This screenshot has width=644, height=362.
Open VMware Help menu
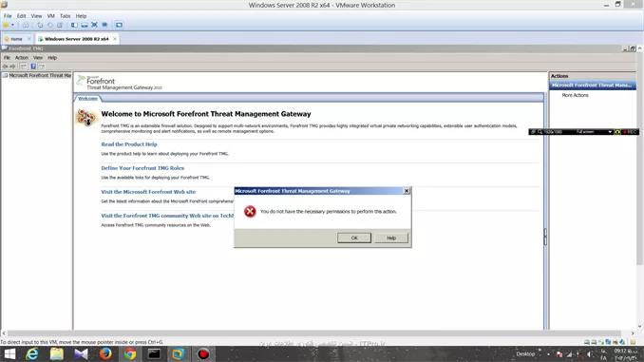click(x=81, y=16)
